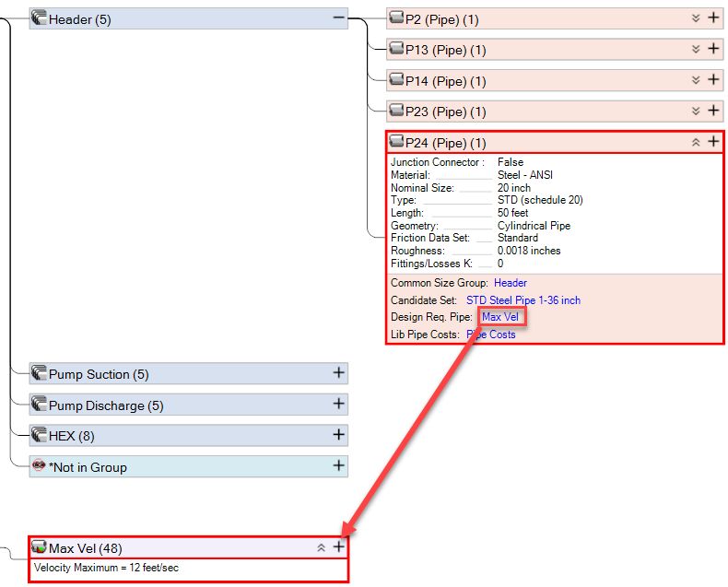Expand the Pump Discharge (5) group
Screen dimensions: 728x587
[x=339, y=404]
